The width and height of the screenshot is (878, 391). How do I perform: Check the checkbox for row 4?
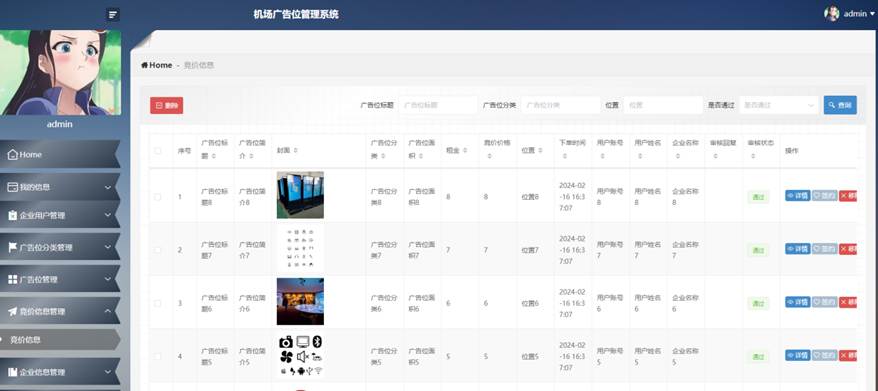point(158,356)
